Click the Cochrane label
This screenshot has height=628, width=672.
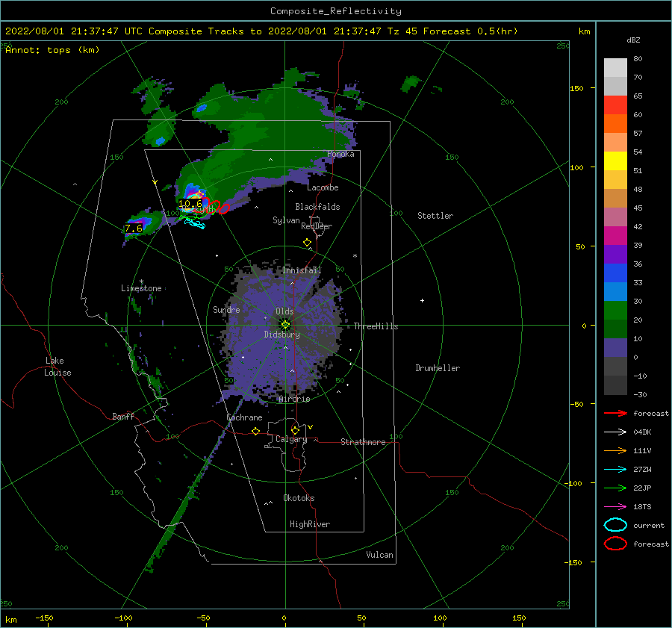click(244, 417)
